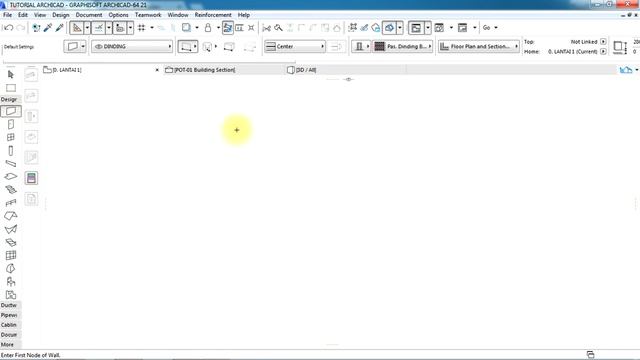This screenshot has width=640, height=360.
Task: Open dropdown arrow next to Guide Lines icon
Action: tap(87, 28)
